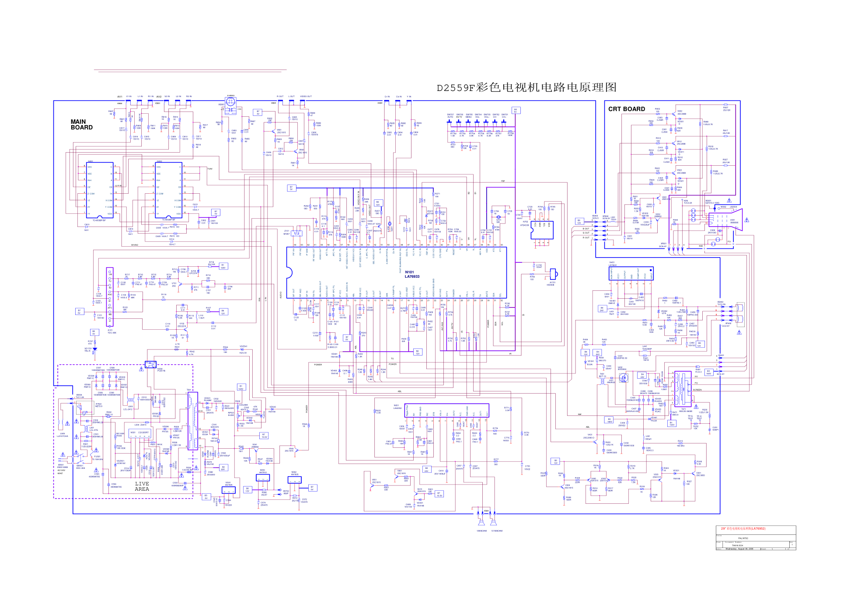Select the G701 32K crystal symbol
868x614 pixels.
point(498,217)
